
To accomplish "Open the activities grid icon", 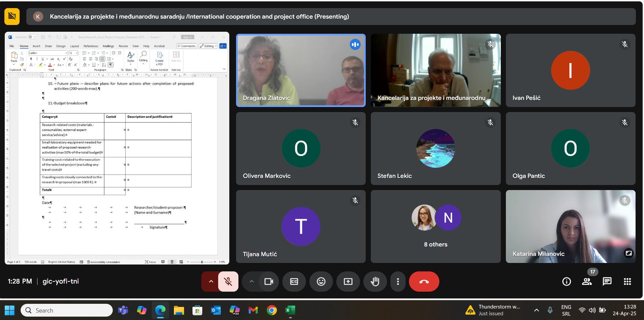I will click(627, 282).
